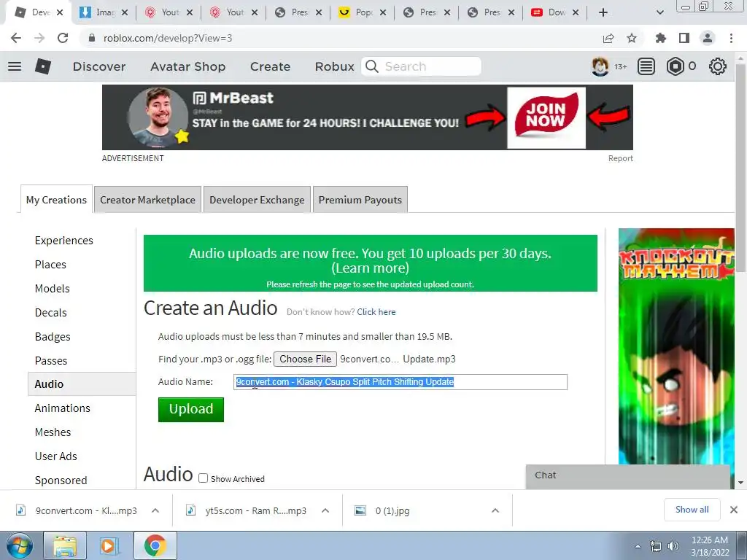Close the downloads bar
This screenshot has width=747, height=560.
734,510
